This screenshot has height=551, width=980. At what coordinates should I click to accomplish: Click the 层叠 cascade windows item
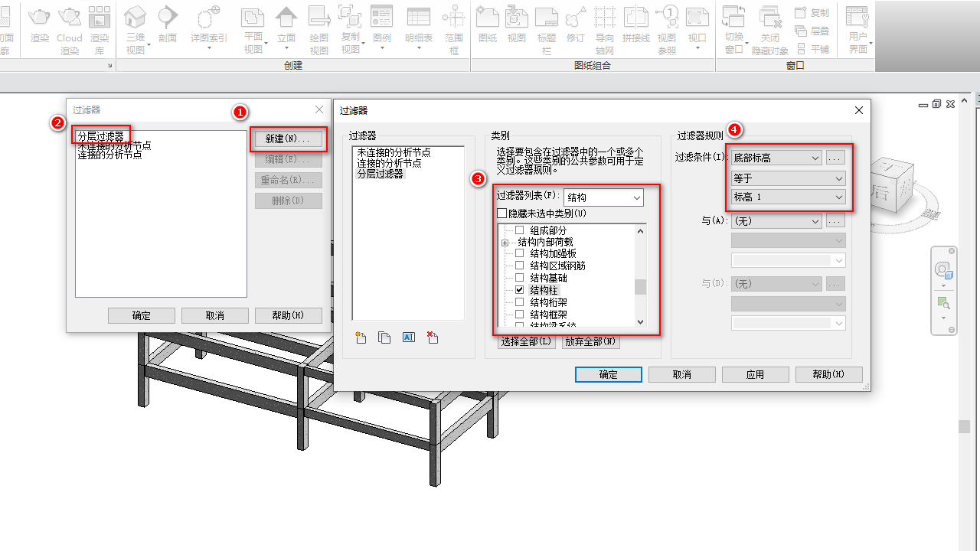[812, 31]
